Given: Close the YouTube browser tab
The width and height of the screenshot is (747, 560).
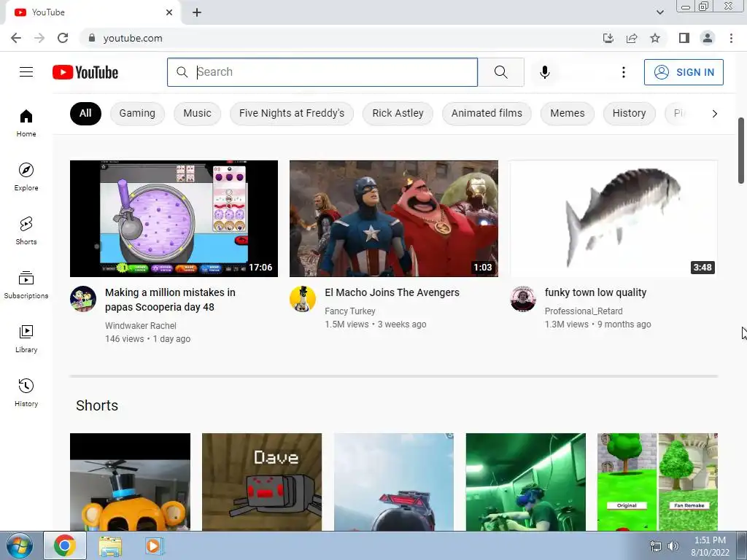Looking at the screenshot, I should (169, 12).
